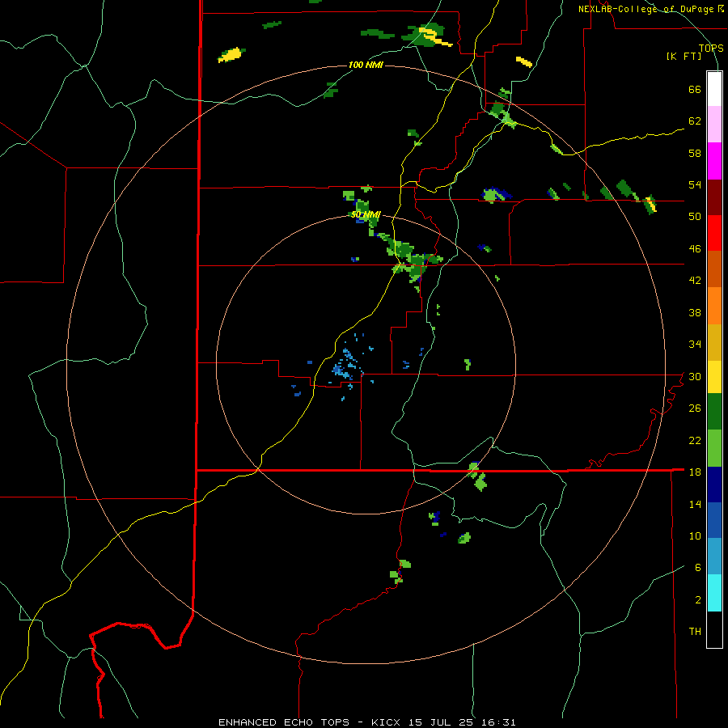Click the TH threshold label
The image size is (728, 728).
695,631
